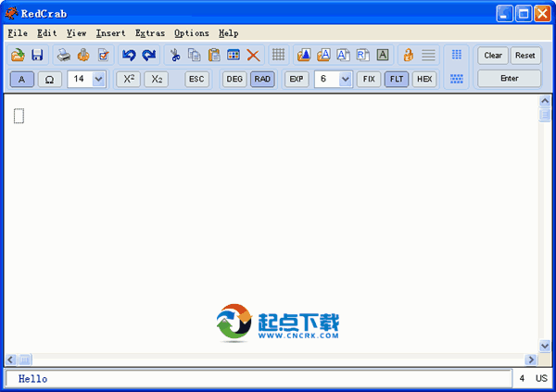This screenshot has width=556, height=392.
Task: Open a file with the folder icon
Action: click(18, 55)
